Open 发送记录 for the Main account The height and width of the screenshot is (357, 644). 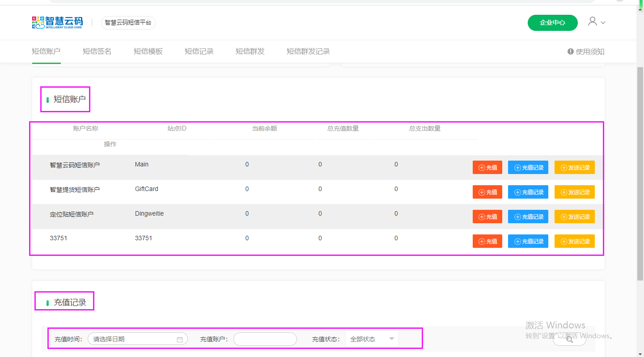574,167
